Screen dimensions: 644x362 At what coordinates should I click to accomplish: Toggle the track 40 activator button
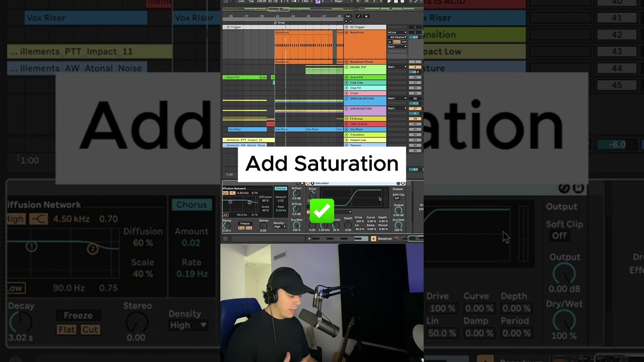[415, 124]
